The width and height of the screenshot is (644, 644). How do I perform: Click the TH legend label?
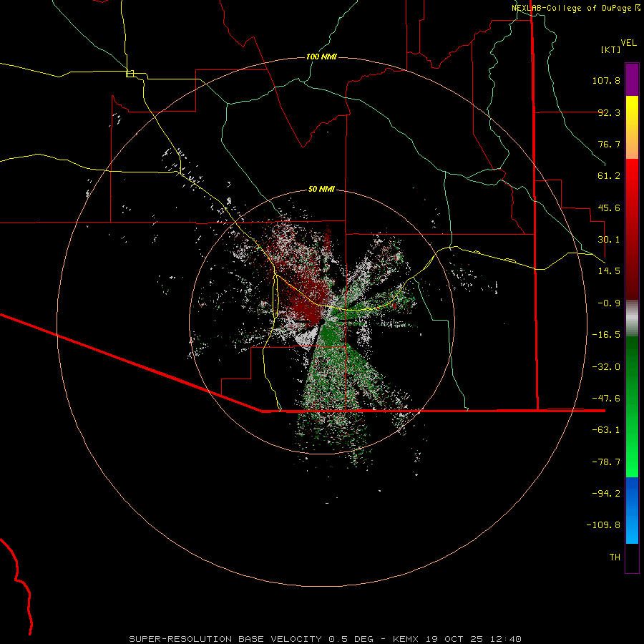click(x=615, y=557)
